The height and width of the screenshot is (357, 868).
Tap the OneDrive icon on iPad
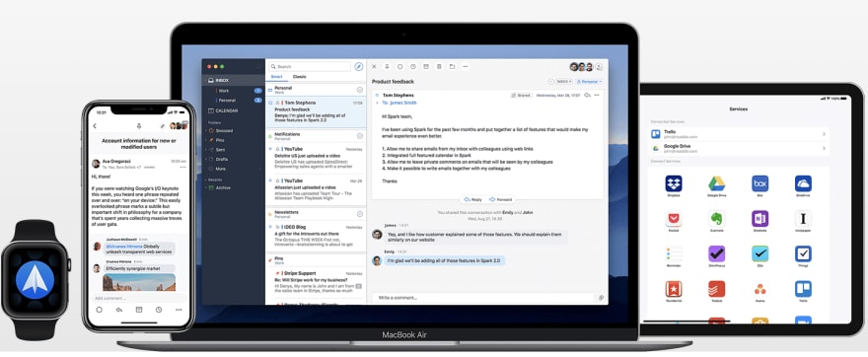(803, 183)
